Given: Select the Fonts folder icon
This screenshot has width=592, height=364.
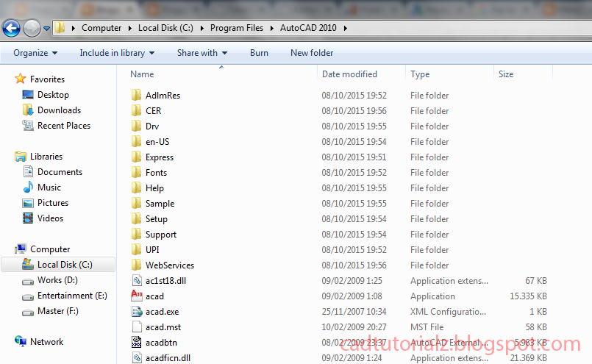Looking at the screenshot, I should pos(136,172).
